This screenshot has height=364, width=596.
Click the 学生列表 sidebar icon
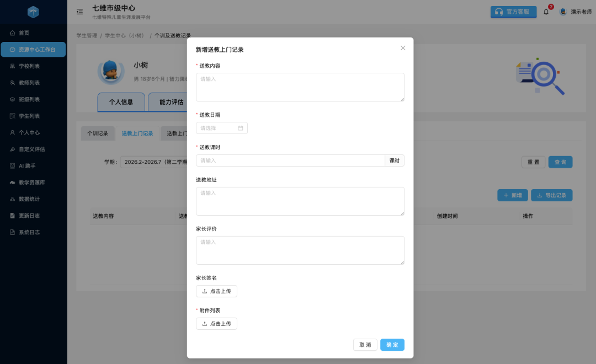13,116
